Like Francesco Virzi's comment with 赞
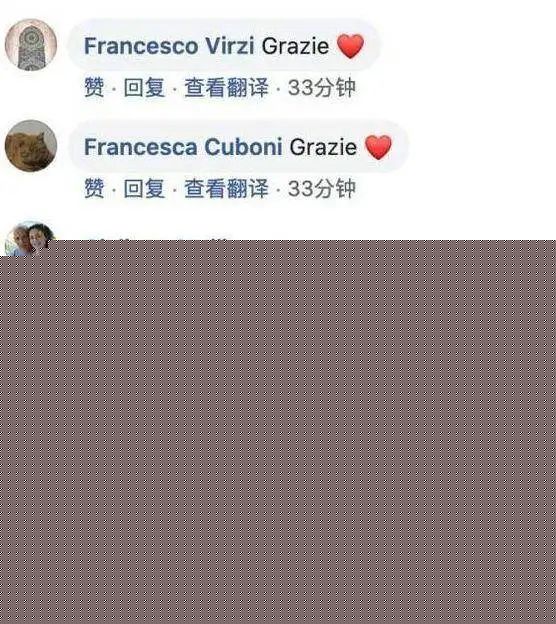This screenshot has width=556, height=624. pos(94,88)
